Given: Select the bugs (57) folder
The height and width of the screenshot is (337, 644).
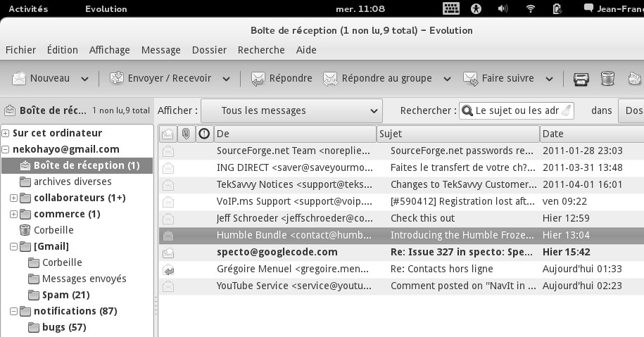Looking at the screenshot, I should click(64, 327).
